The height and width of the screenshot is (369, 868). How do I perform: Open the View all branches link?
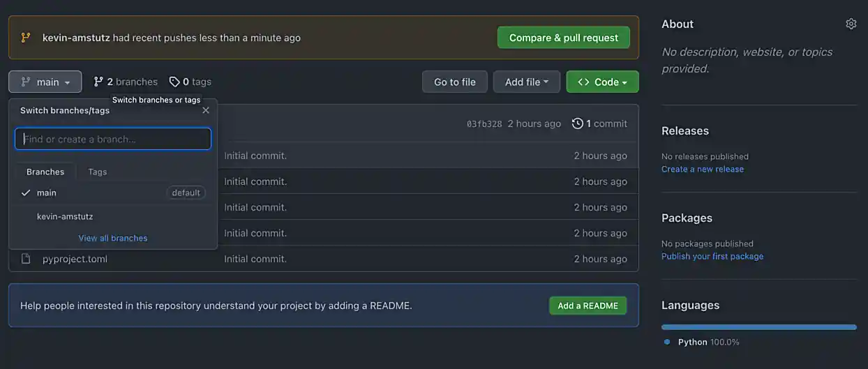pos(113,238)
